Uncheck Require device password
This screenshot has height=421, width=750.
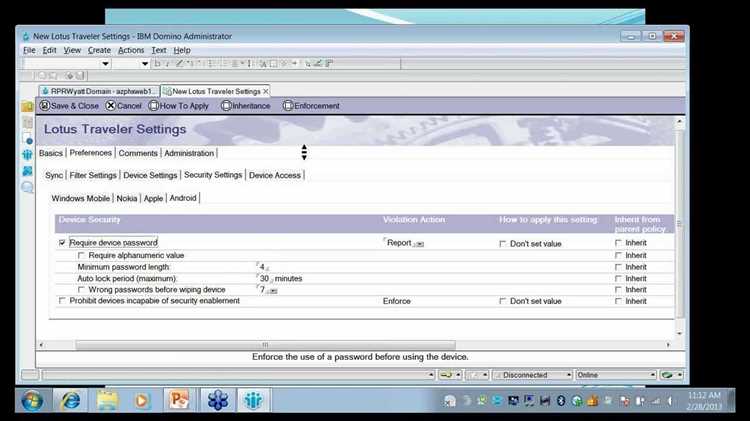pos(63,243)
